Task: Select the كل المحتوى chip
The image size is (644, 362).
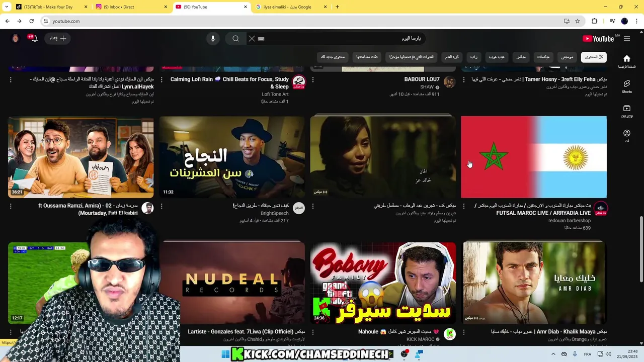Action: point(594,57)
